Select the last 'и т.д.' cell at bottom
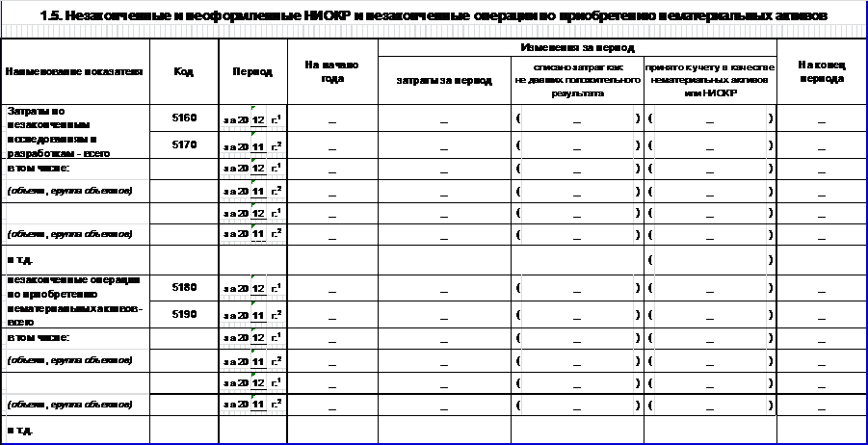Image resolution: width=868 pixels, height=445 pixels. (19, 431)
